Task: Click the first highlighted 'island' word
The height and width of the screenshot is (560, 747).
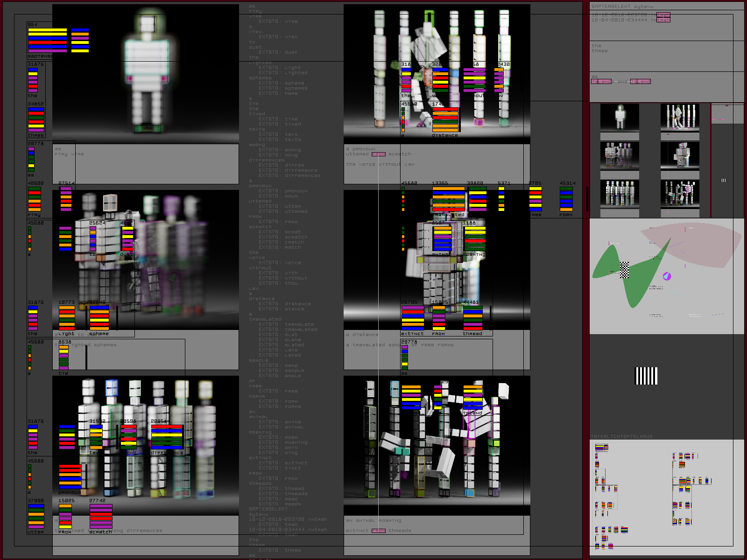Action: pyautogui.click(x=601, y=82)
